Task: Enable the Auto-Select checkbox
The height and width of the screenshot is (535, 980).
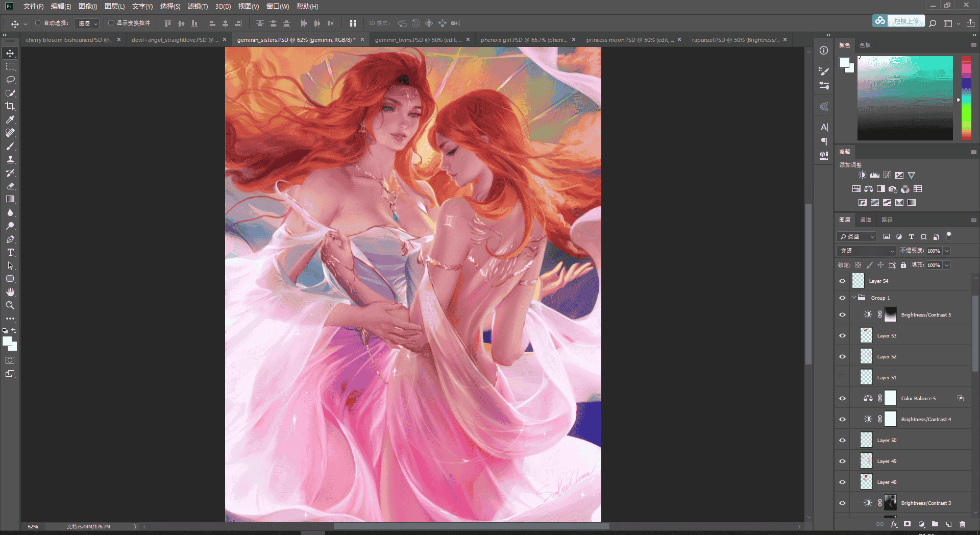Action: click(38, 23)
